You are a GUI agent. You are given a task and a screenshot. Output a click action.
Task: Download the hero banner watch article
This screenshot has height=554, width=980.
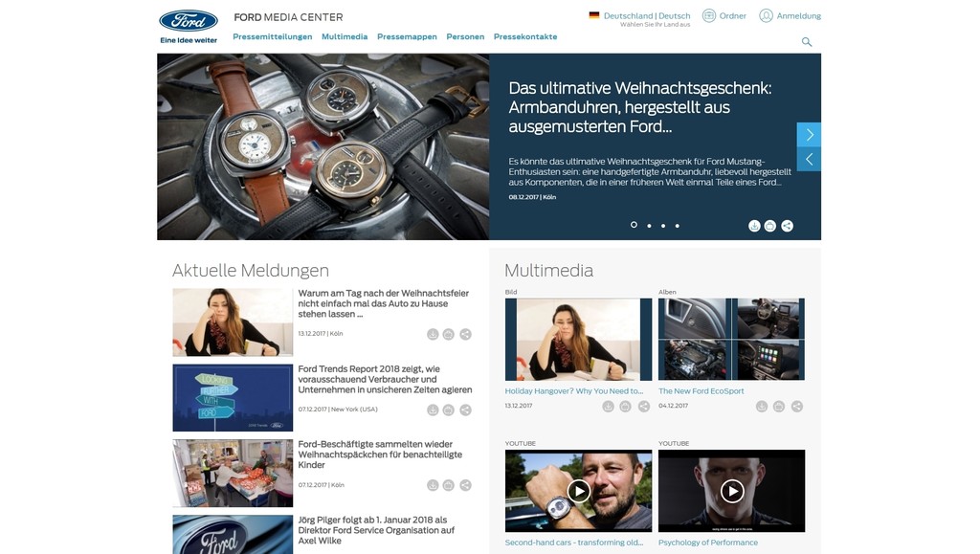point(754,226)
